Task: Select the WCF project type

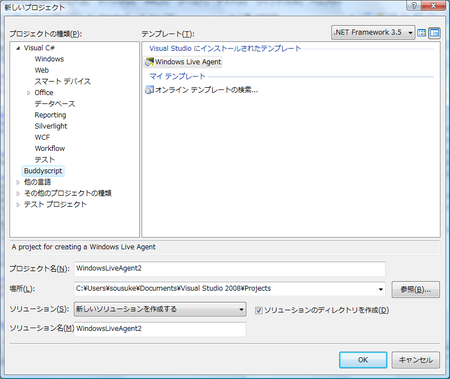Action: (42, 137)
